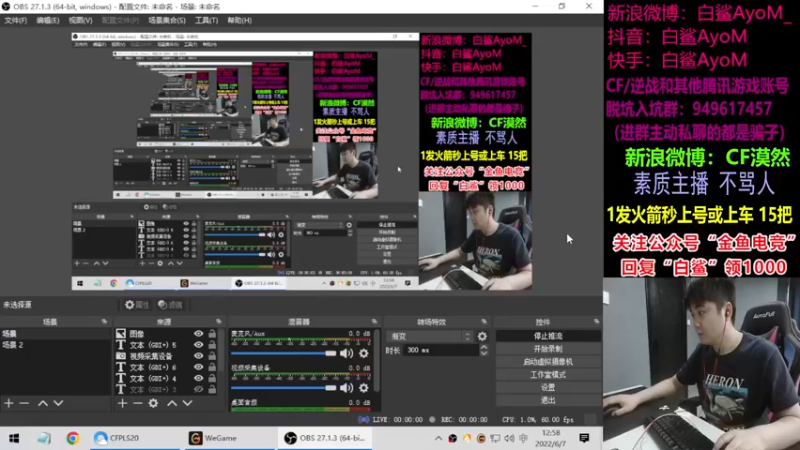This screenshot has width=800, height=450.
Task: Lock the 视频采集设备 source
Action: (212, 356)
